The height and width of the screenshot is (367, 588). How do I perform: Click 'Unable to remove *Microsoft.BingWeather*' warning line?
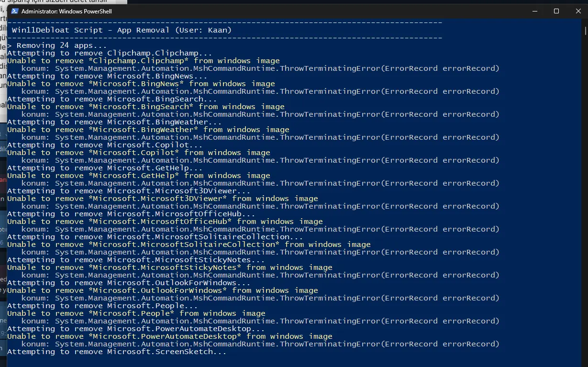[148, 130]
